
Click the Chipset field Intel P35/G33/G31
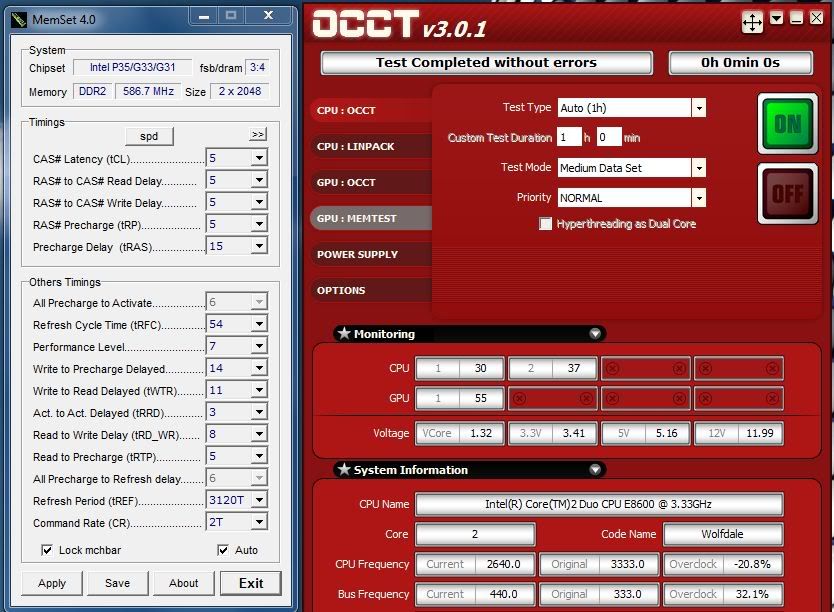pyautogui.click(x=132, y=67)
